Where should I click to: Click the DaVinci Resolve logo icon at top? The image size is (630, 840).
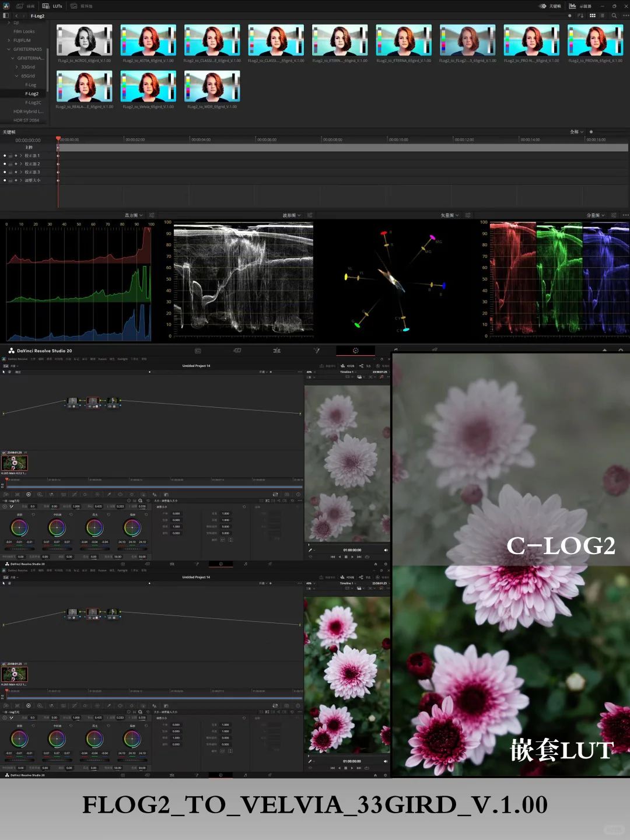click(x=6, y=6)
